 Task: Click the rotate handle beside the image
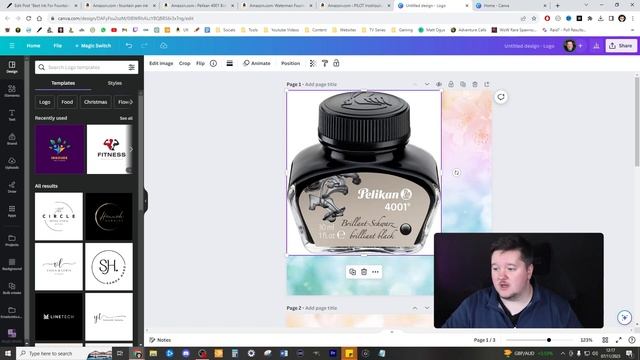click(456, 173)
